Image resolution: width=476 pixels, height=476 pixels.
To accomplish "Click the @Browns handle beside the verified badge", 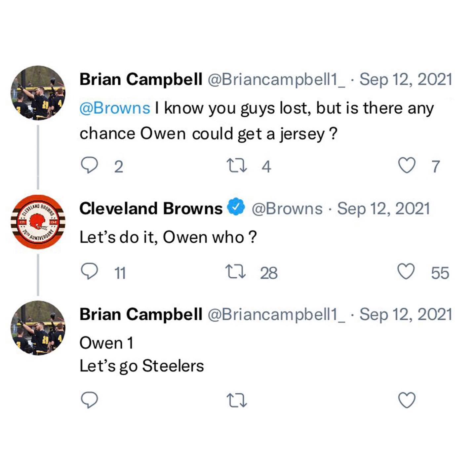I will [x=287, y=209].
